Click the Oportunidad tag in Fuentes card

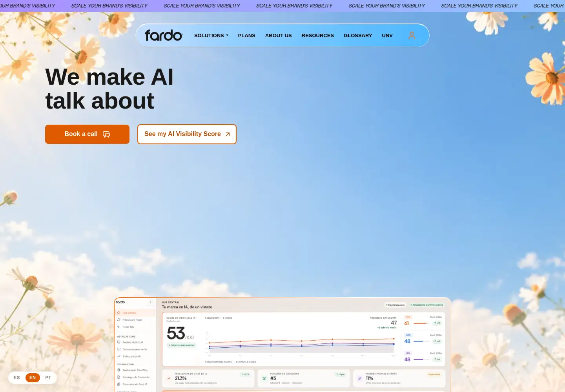[x=434, y=374]
